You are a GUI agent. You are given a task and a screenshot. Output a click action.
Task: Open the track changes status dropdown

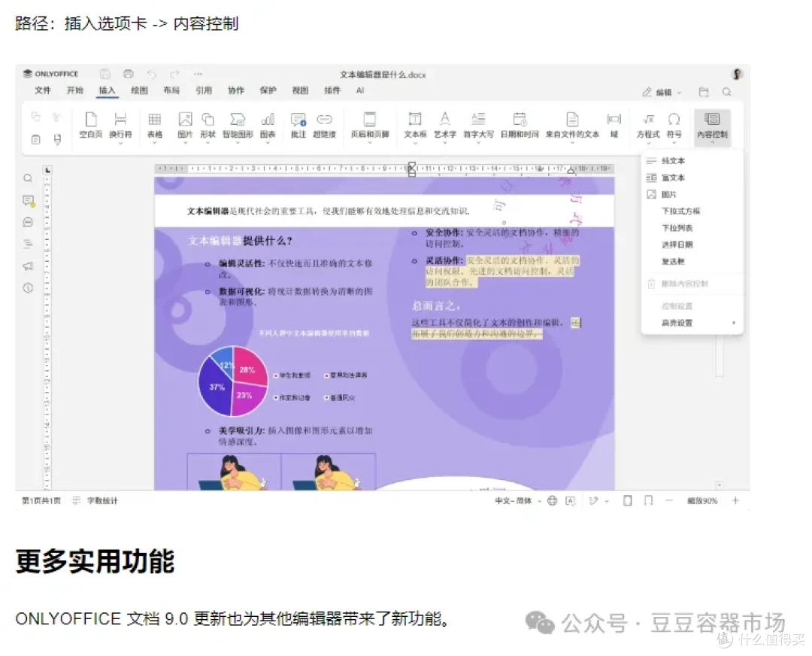598,500
